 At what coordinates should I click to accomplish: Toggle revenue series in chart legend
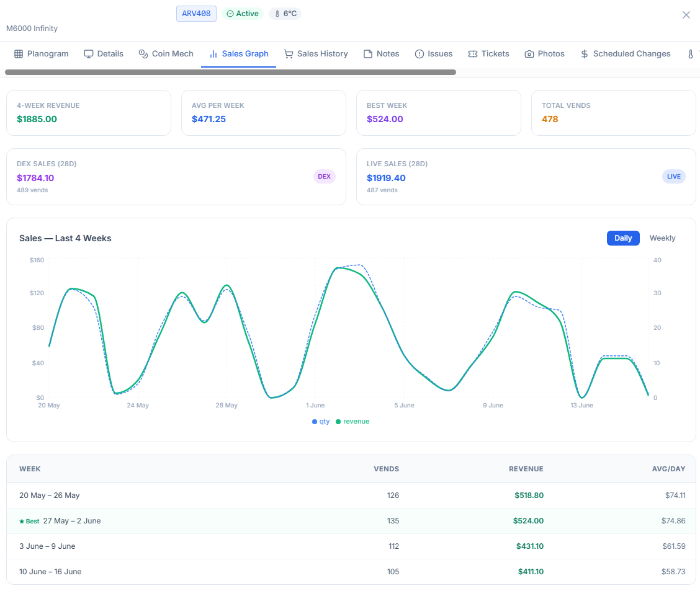(352, 422)
